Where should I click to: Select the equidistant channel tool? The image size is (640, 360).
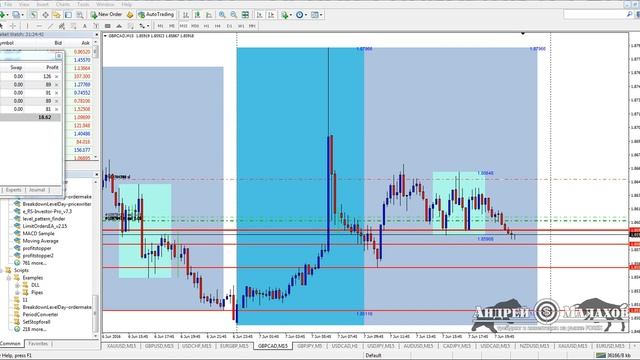click(62, 26)
